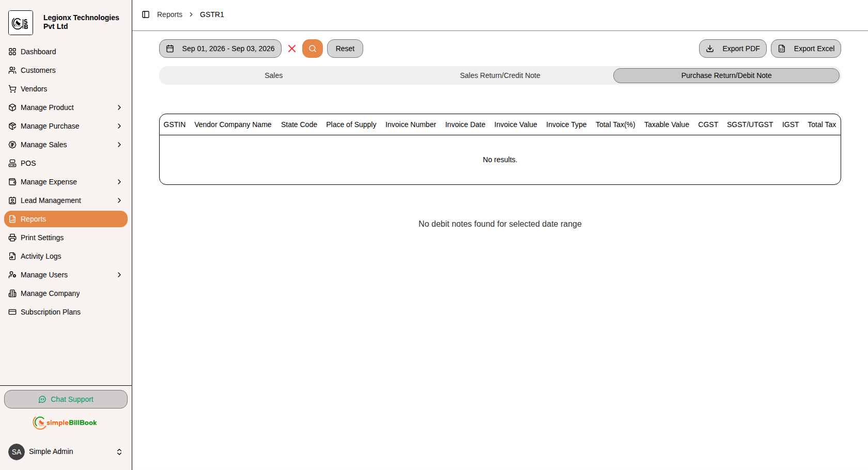868x470 pixels.
Task: Click the Manage Sales icon
Action: (12, 145)
